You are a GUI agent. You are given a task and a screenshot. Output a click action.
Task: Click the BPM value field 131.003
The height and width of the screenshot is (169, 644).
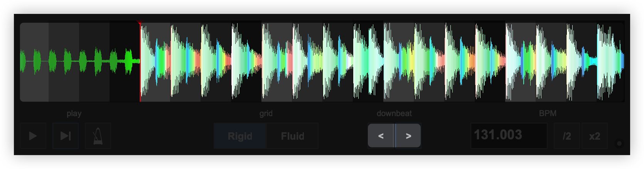(509, 135)
